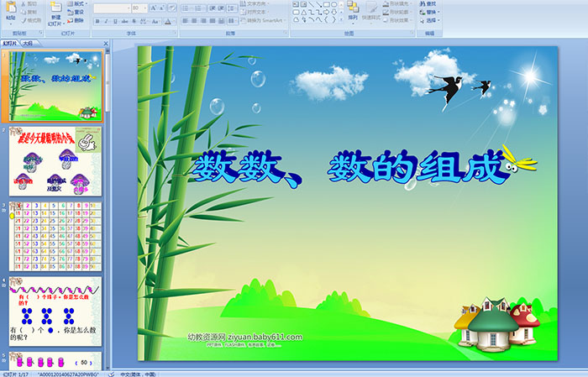Pick the right block arrow shape
Viewport: 588px width, 377px height.
click(x=326, y=12)
